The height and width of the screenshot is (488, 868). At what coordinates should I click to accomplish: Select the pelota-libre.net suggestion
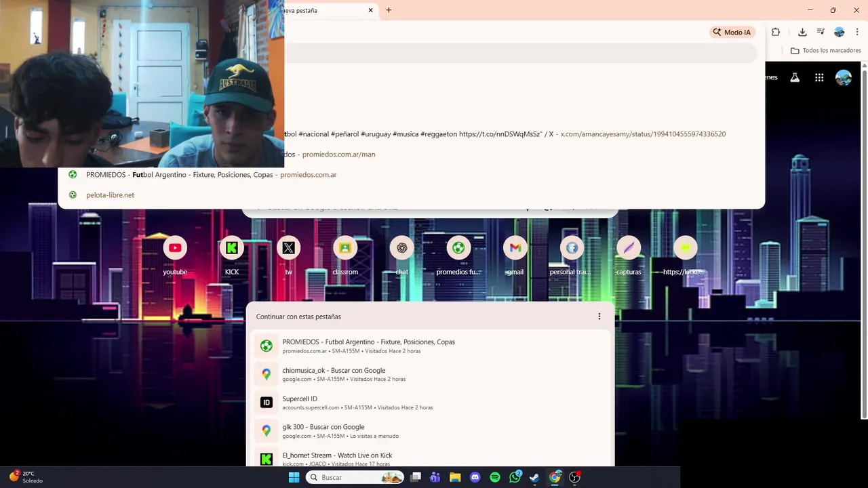pyautogui.click(x=411, y=195)
